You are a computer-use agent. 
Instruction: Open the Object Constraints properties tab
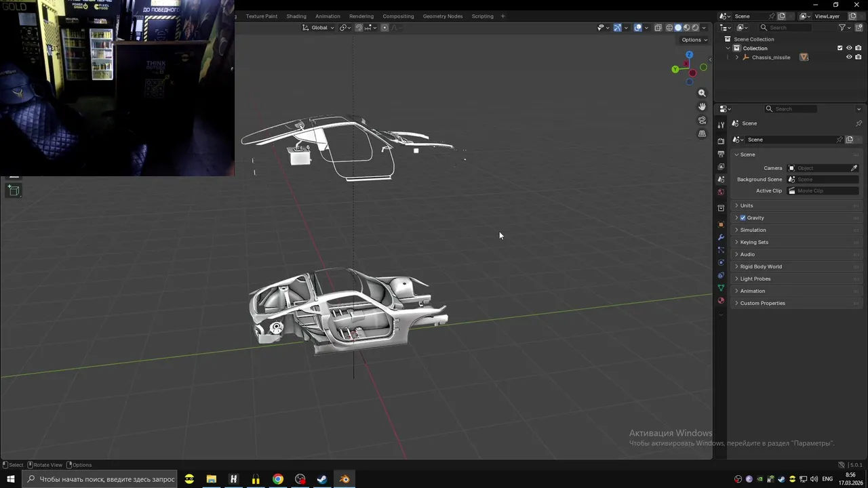coord(721,275)
